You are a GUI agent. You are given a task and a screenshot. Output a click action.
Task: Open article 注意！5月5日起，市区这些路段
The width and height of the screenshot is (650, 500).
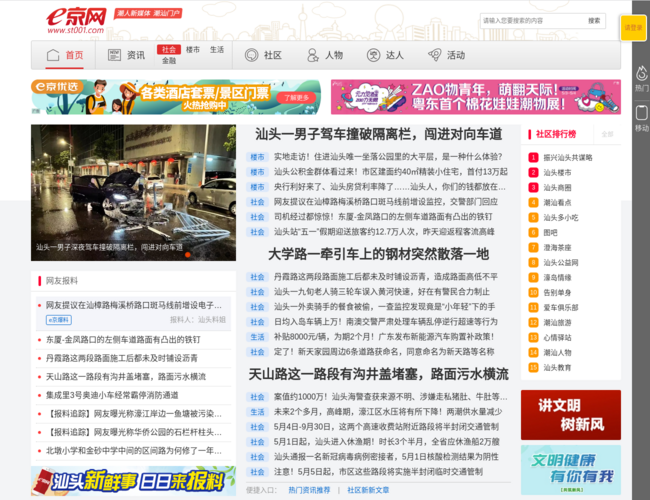378,472
